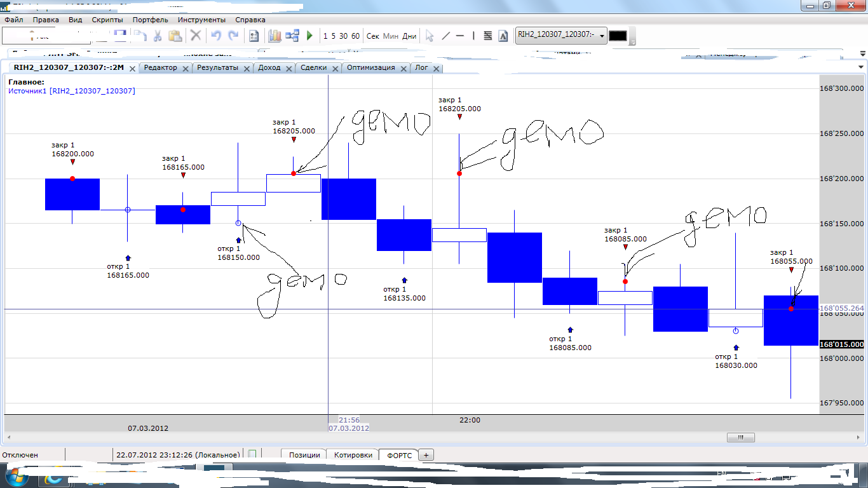Viewport: 868px width, 488px height.
Task: Click the Redo arrow icon
Action: tap(234, 36)
